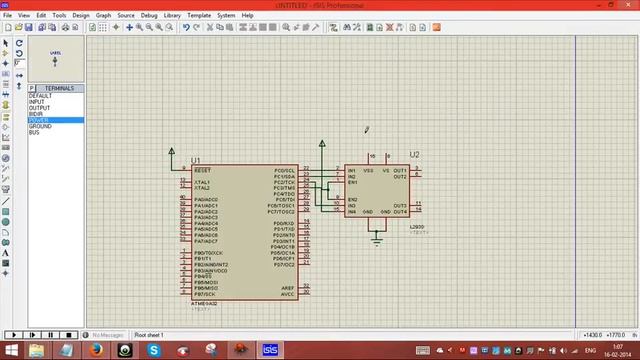Click the horizontal mirror (X-mirror) icon

click(x=19, y=76)
